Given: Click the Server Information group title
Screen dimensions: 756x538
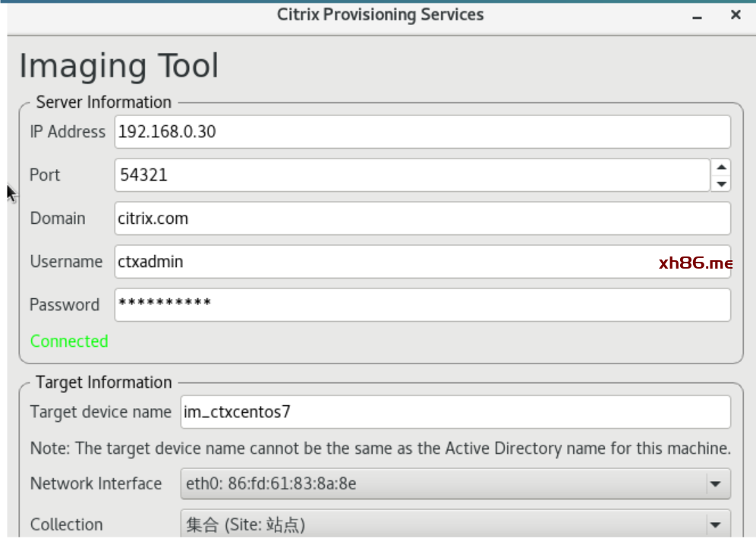Looking at the screenshot, I should [103, 102].
